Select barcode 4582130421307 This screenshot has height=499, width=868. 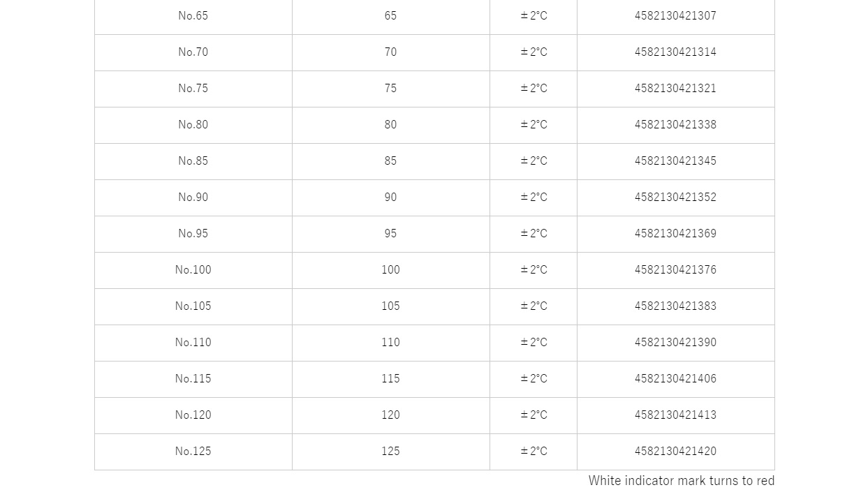pos(675,16)
